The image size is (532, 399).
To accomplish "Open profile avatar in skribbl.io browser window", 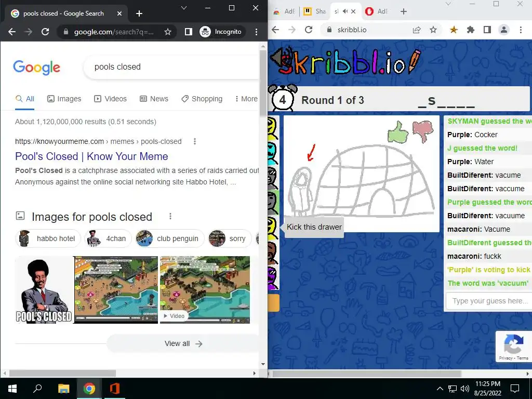I will pyautogui.click(x=504, y=30).
